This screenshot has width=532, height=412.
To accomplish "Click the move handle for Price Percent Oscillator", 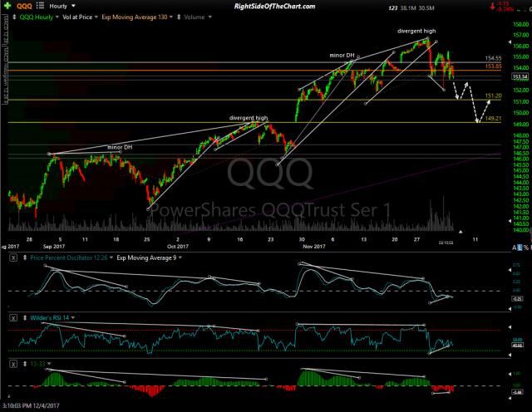I will tap(25, 257).
